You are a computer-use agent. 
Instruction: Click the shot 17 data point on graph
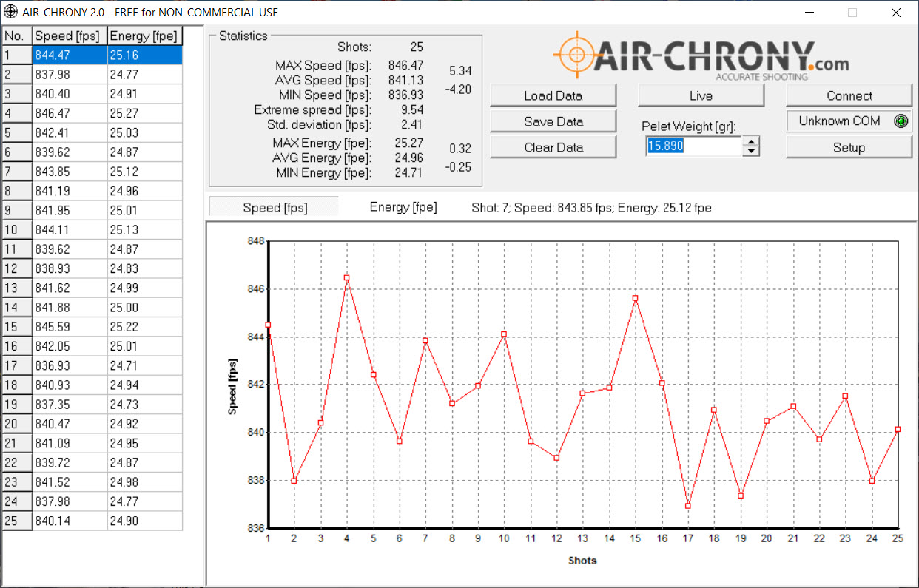tap(687, 506)
